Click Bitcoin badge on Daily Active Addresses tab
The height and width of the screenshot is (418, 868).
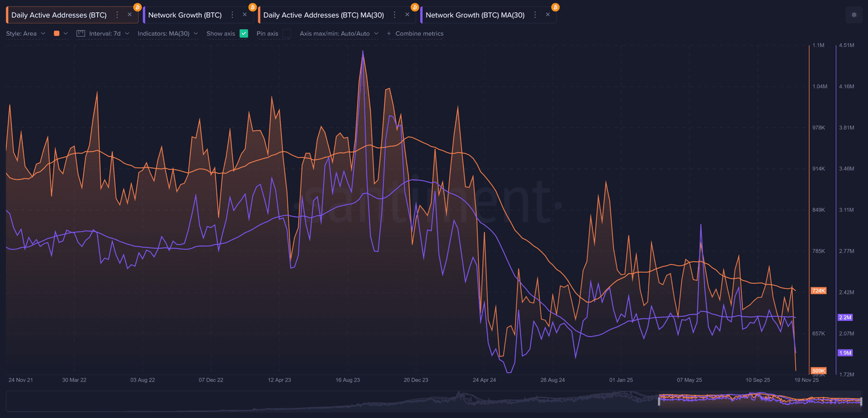pos(137,7)
